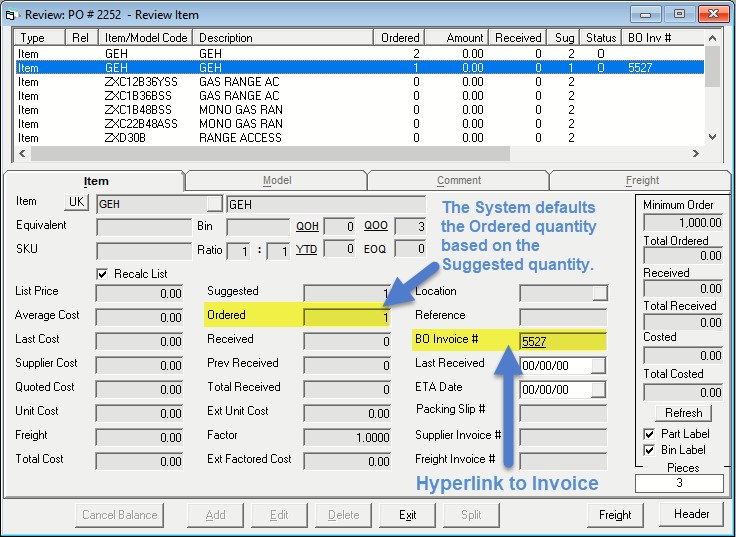Click the Amount column header

[x=457, y=38]
